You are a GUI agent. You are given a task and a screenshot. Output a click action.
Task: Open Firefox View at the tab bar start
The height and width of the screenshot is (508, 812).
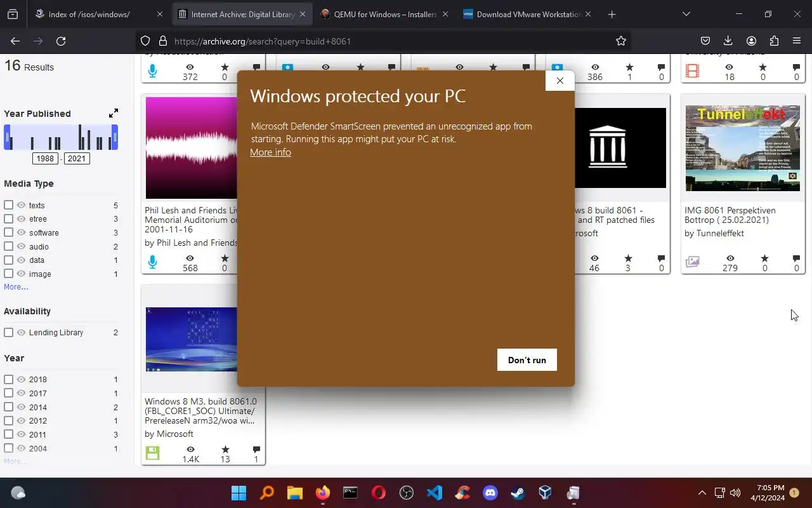13,14
